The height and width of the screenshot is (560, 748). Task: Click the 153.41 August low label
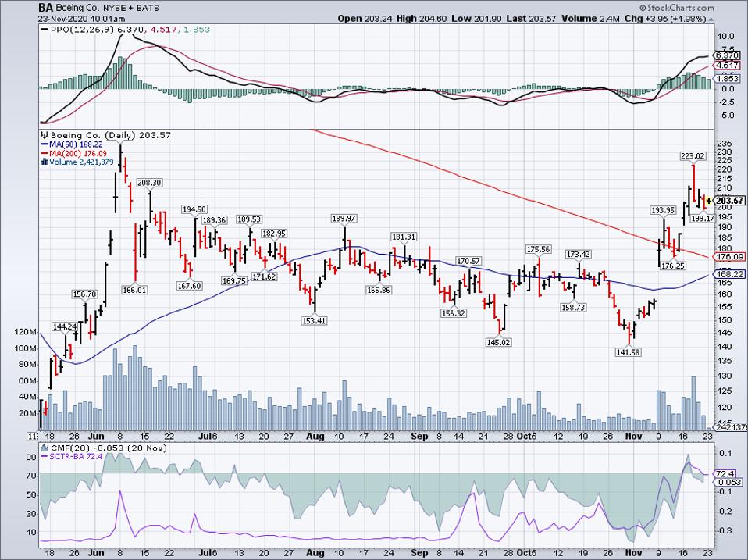pos(315,320)
